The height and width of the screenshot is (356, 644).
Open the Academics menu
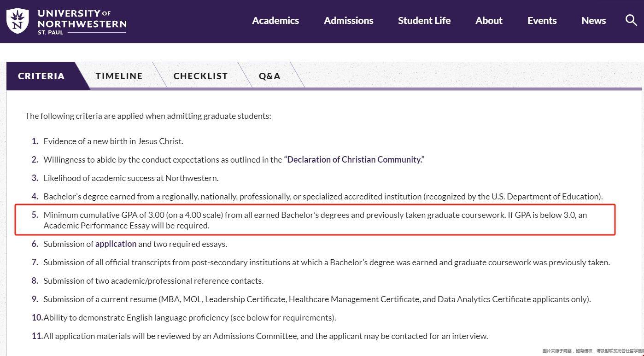coord(275,20)
